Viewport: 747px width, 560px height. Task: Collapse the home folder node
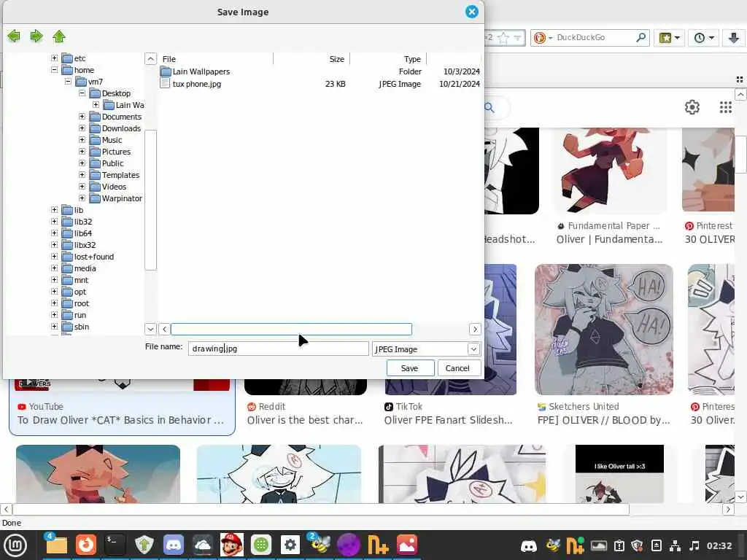coord(54,70)
